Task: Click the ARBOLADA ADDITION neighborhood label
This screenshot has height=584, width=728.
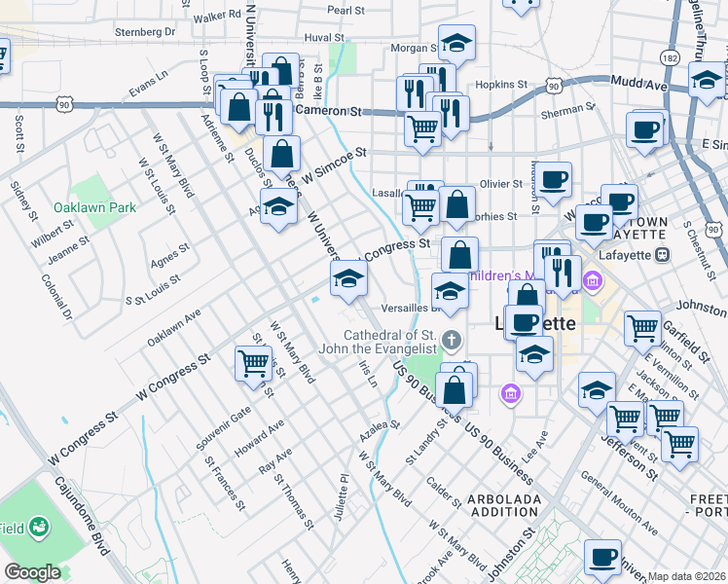Action: (x=505, y=506)
